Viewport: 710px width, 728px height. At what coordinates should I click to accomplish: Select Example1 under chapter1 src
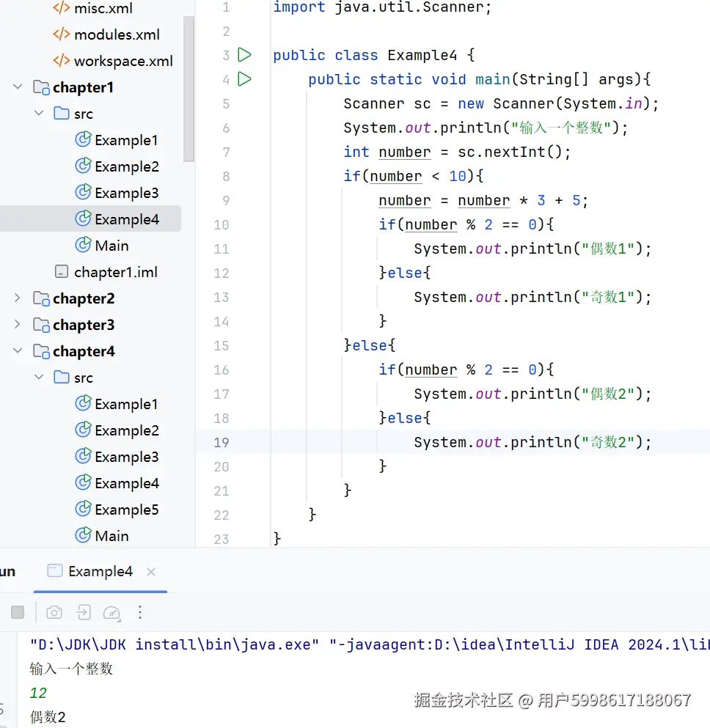pos(117,140)
